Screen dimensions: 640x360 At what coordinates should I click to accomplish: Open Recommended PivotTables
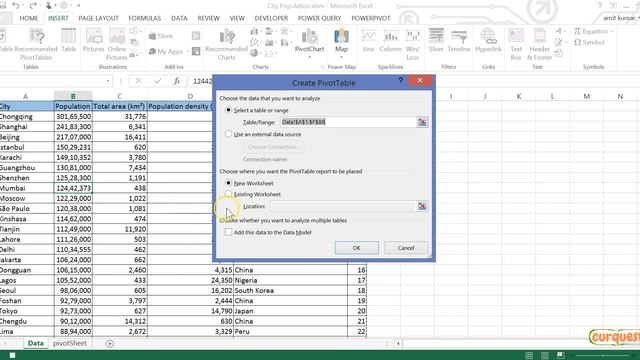[36, 44]
